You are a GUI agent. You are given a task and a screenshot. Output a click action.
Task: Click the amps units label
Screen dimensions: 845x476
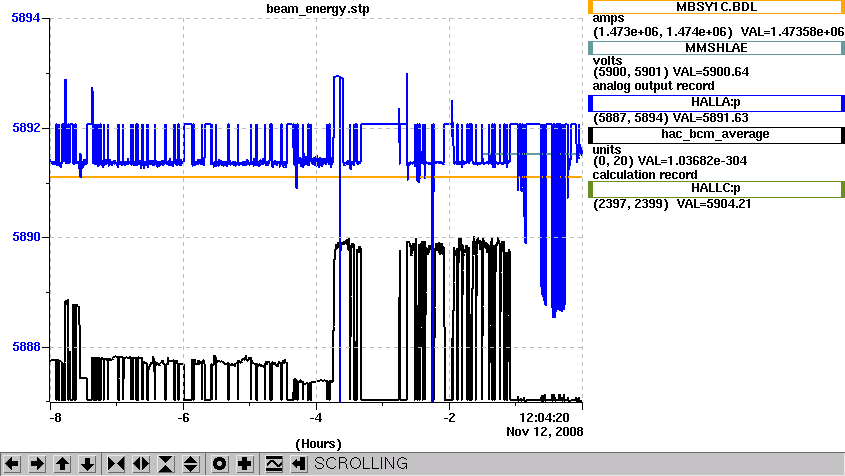(608, 18)
